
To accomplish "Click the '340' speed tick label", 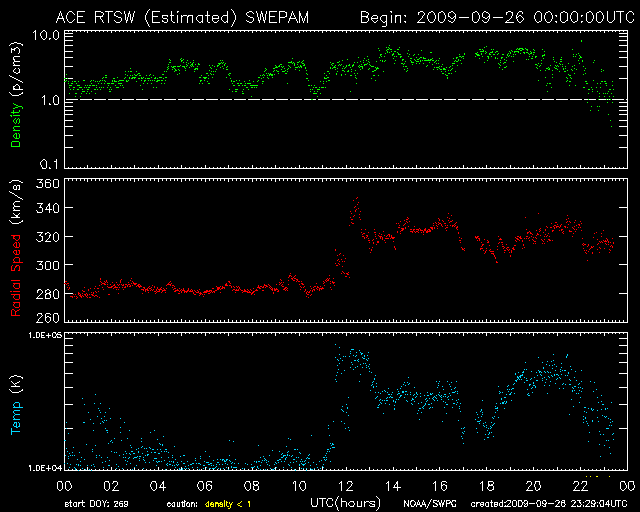I will pyautogui.click(x=47, y=208).
